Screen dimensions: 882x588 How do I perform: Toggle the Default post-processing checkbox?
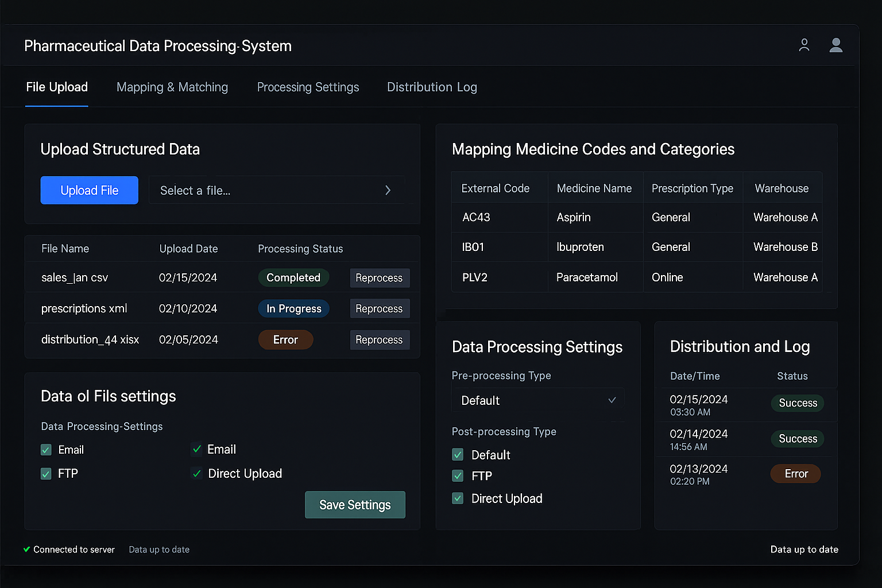point(458,455)
